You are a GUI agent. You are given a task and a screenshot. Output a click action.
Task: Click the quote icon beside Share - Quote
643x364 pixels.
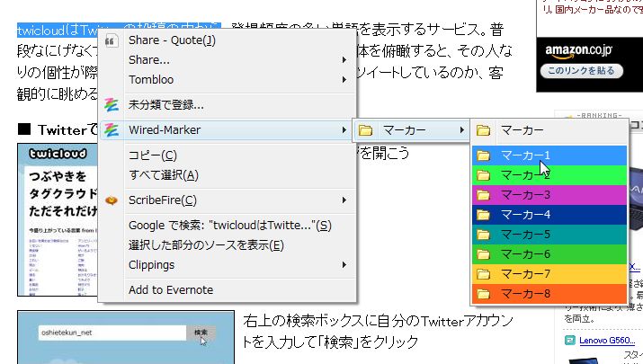(111, 40)
